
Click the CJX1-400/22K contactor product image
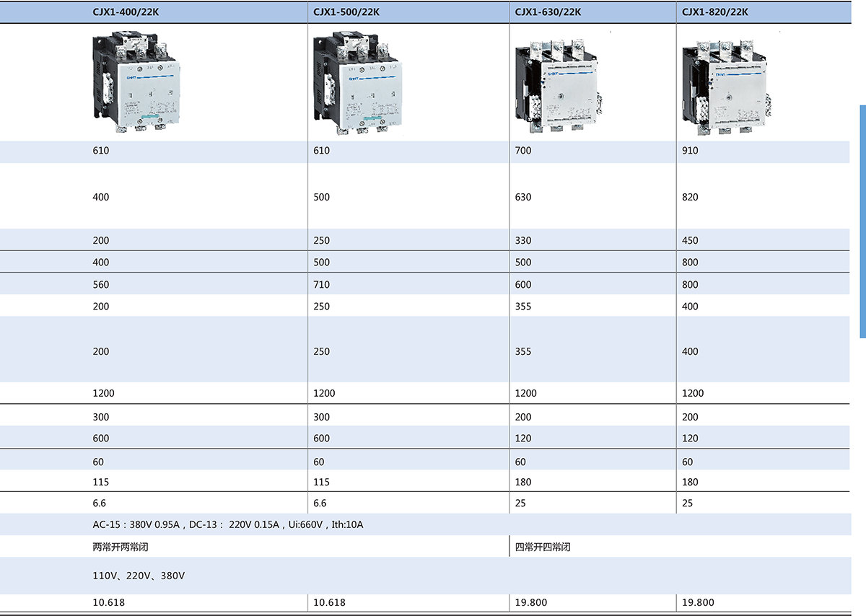click(x=136, y=81)
